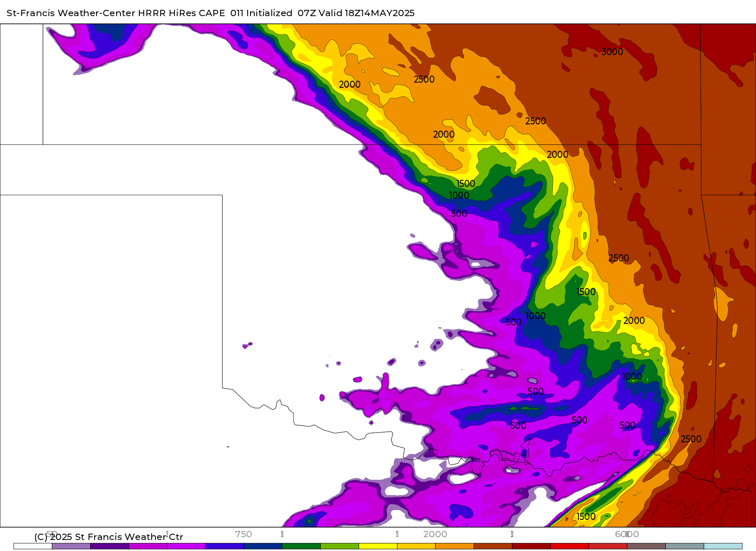Click the '(C) 2025 St Francis Weather Ctr' copyright

point(109,537)
